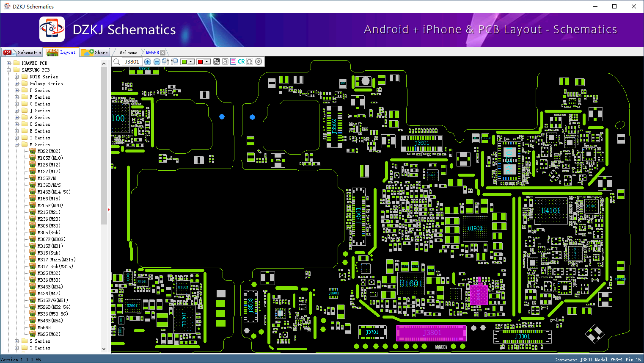The height and width of the screenshot is (363, 644).
Task: Click the omega resistance icon
Action: tap(250, 62)
